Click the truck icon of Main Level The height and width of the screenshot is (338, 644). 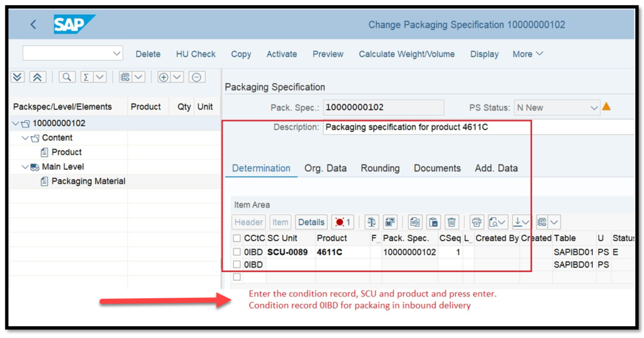click(x=35, y=167)
